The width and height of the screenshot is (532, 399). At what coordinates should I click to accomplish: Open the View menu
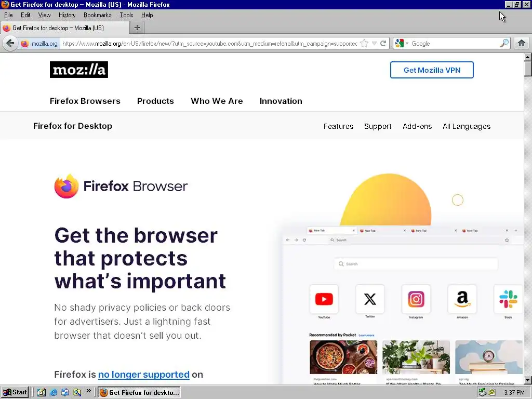coord(44,15)
